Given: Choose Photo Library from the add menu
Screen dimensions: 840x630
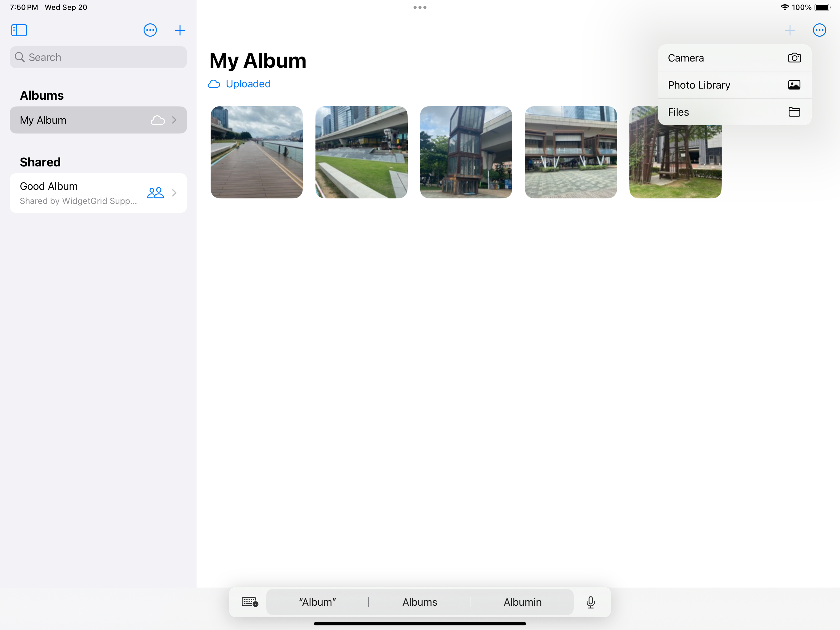Looking at the screenshot, I should coord(735,85).
